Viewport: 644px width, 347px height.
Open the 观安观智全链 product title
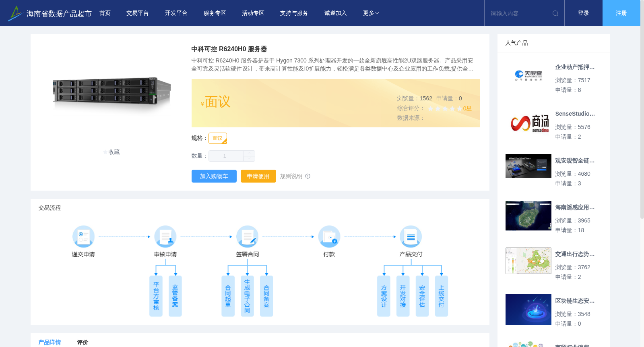(x=575, y=161)
